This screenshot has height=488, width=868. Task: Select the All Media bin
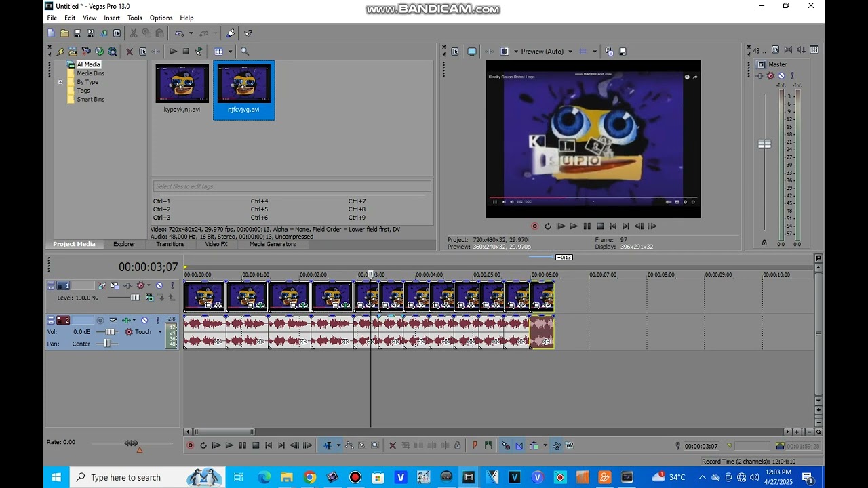(88, 64)
